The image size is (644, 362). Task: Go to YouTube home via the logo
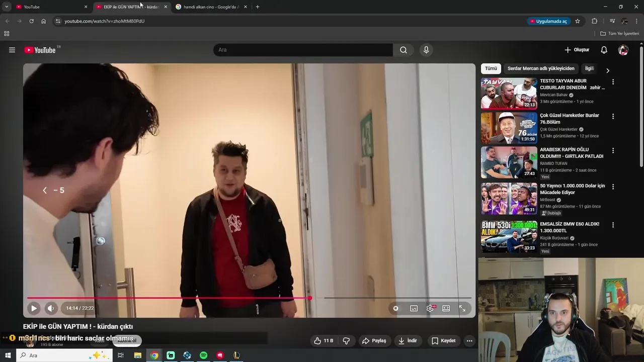[40, 50]
